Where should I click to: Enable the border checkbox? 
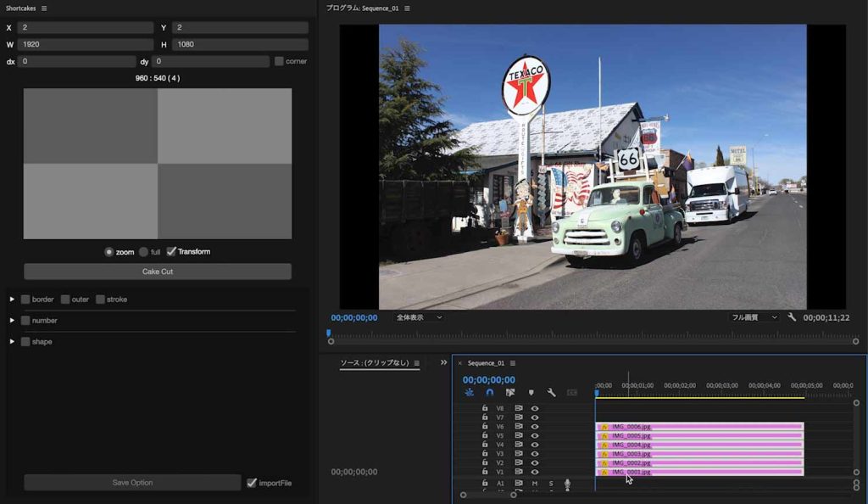point(25,300)
